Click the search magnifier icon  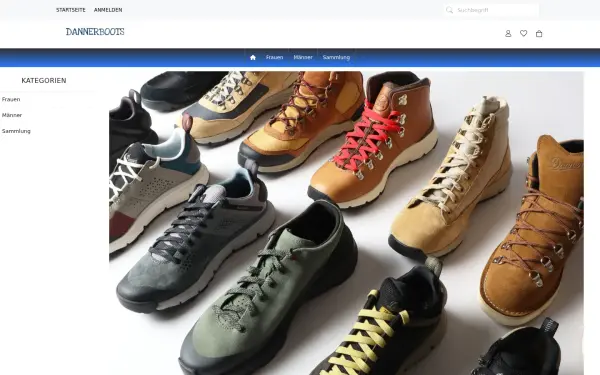pos(449,10)
